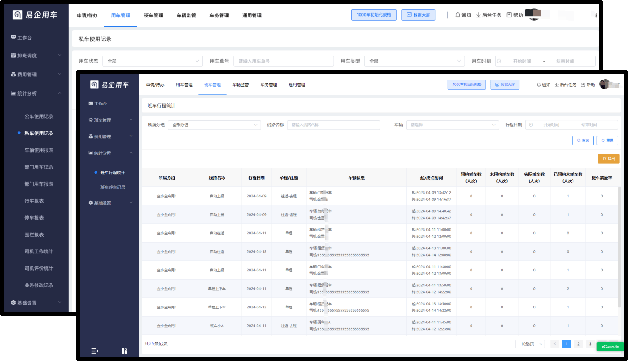This screenshot has height=362, width=629.
Task: Click the blue query button under the date range
Action: pos(582,140)
